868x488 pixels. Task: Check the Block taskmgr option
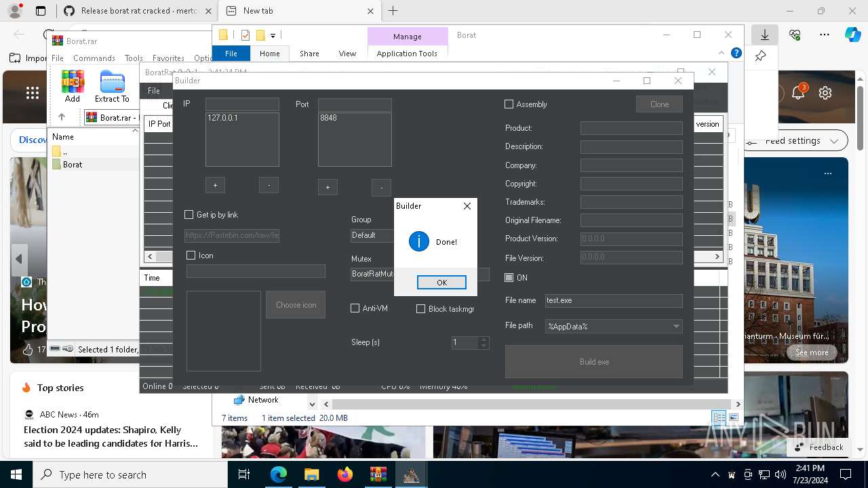click(x=420, y=309)
